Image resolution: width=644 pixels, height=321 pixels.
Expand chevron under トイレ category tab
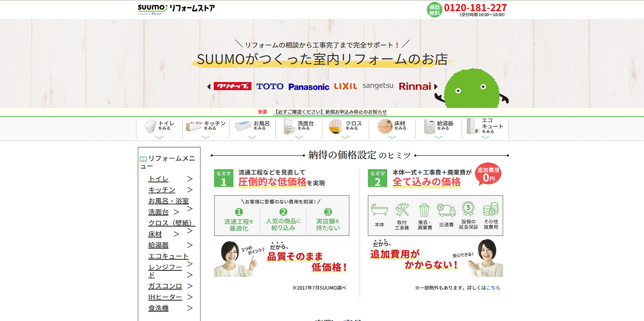coord(159,137)
